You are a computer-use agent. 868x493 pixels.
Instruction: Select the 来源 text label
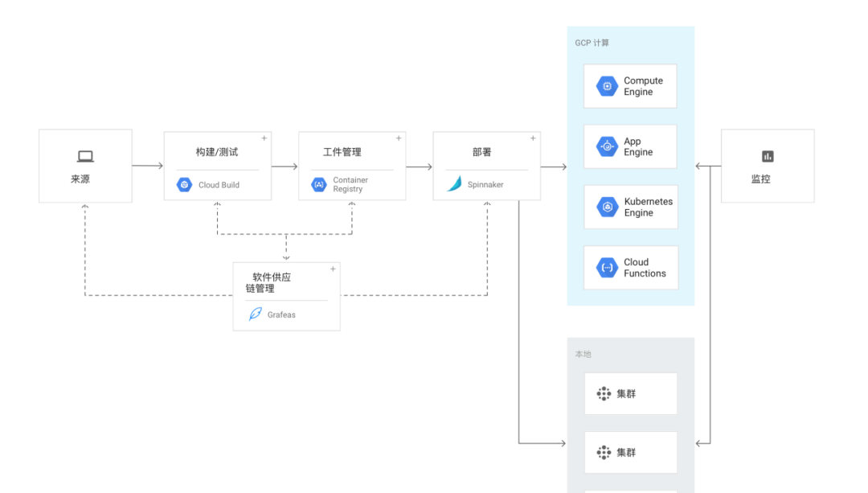(x=80, y=179)
